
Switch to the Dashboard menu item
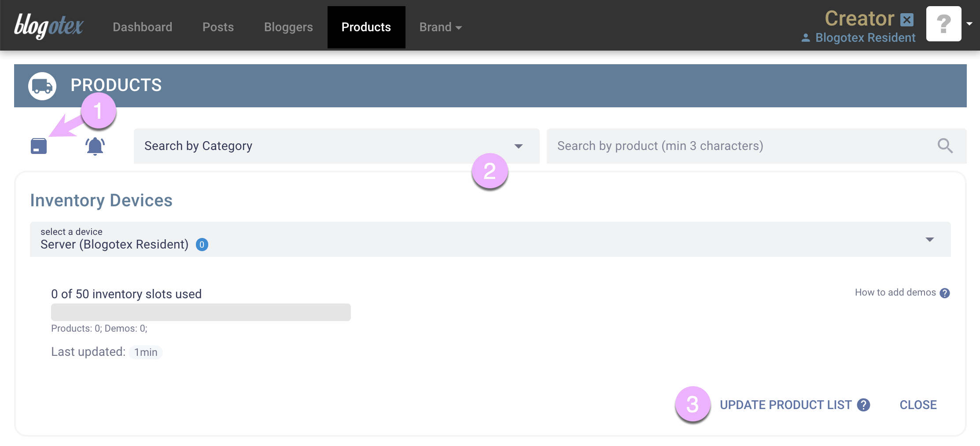143,27
